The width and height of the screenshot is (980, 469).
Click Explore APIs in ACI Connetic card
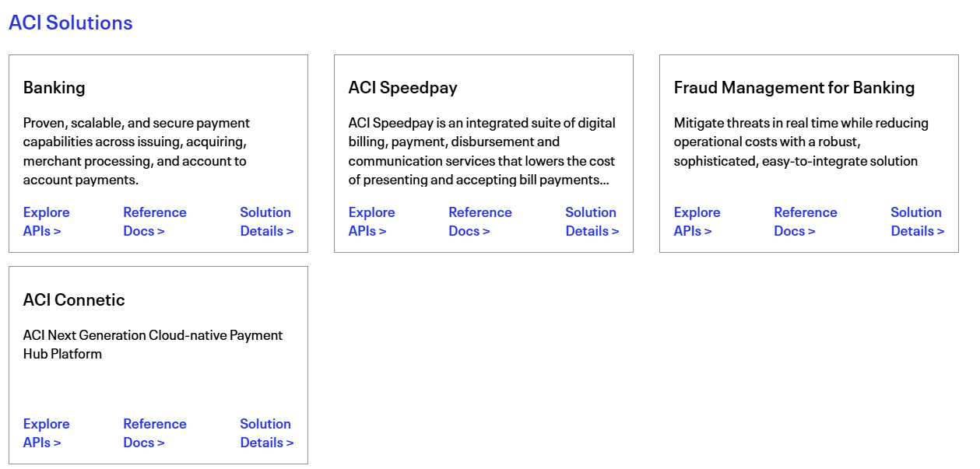click(x=46, y=433)
